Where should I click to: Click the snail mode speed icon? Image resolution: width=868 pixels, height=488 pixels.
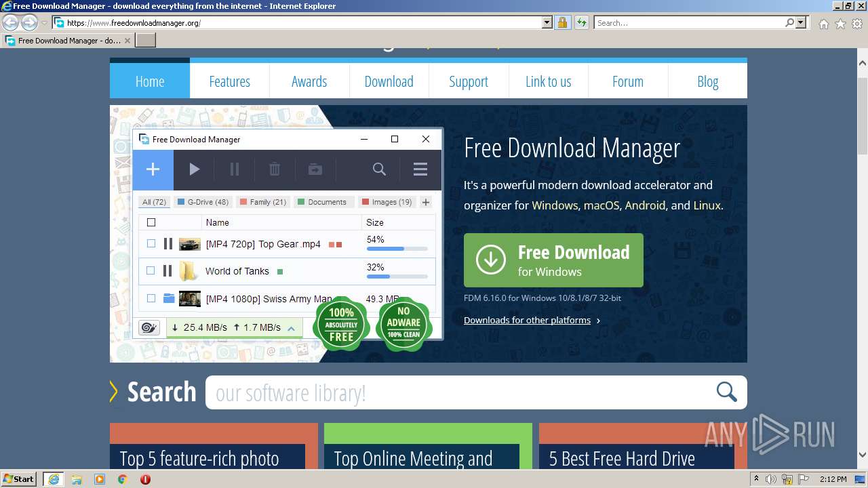(149, 328)
